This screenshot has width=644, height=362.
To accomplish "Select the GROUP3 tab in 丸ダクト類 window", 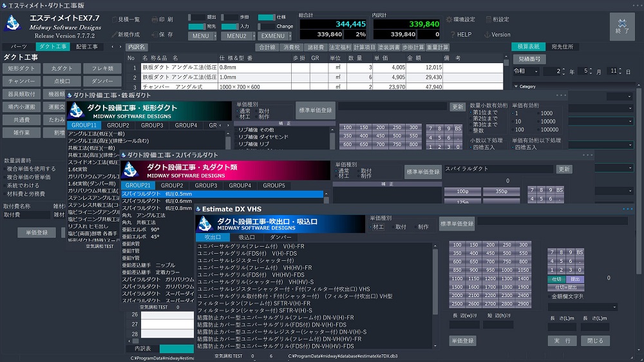I will (x=206, y=186).
